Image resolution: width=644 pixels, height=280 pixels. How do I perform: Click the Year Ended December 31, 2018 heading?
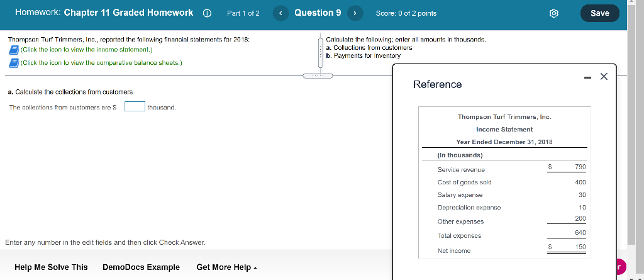pos(504,142)
